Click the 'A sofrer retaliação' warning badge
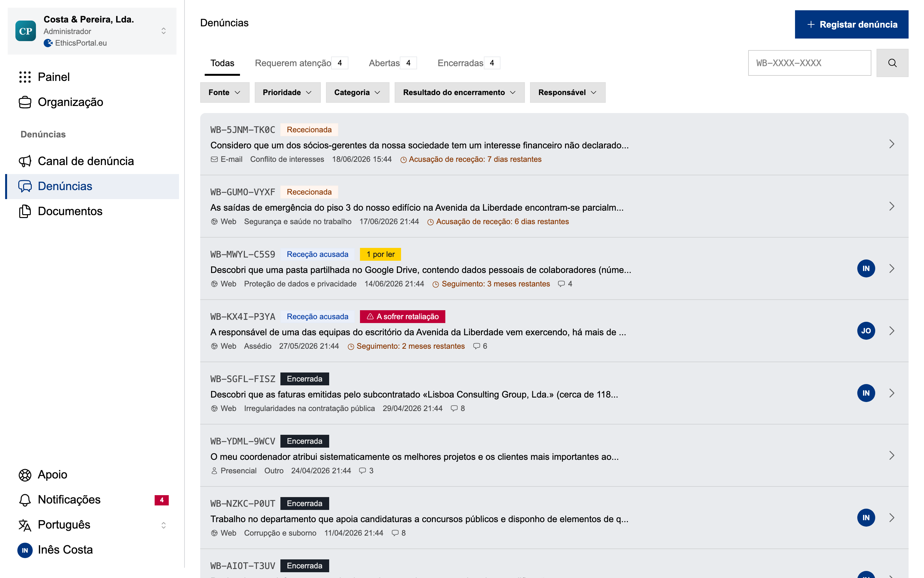Image resolution: width=924 pixels, height=578 pixels. 402,317
